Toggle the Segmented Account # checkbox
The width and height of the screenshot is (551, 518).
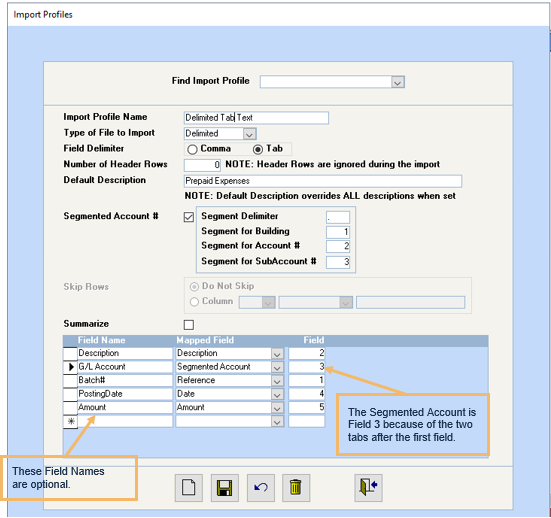189,217
